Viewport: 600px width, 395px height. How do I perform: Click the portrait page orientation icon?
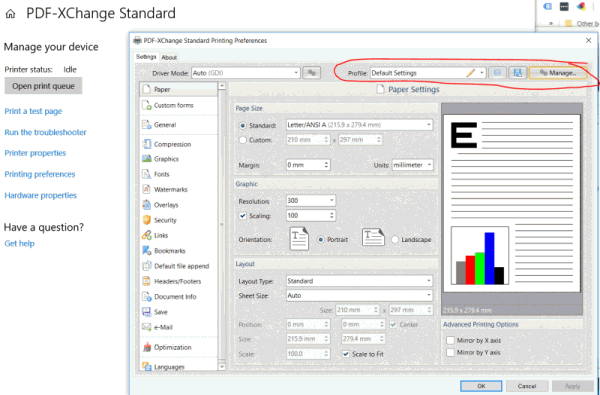[x=299, y=239]
